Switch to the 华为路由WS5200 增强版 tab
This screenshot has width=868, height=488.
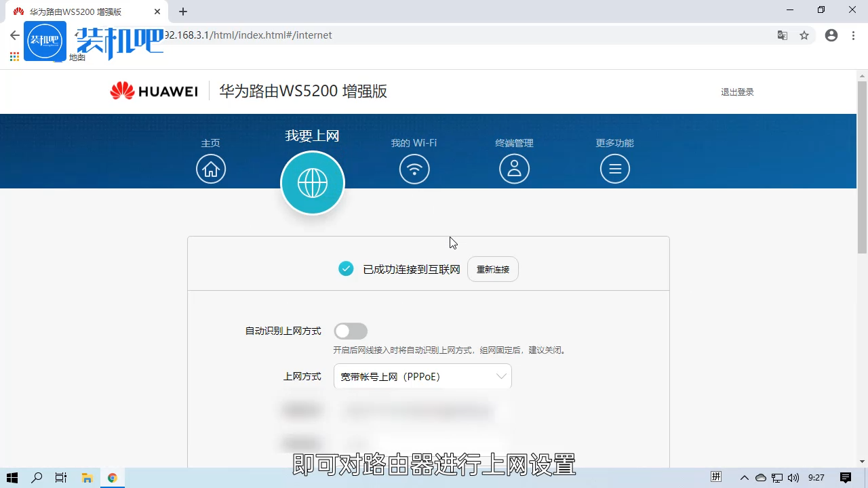click(81, 12)
